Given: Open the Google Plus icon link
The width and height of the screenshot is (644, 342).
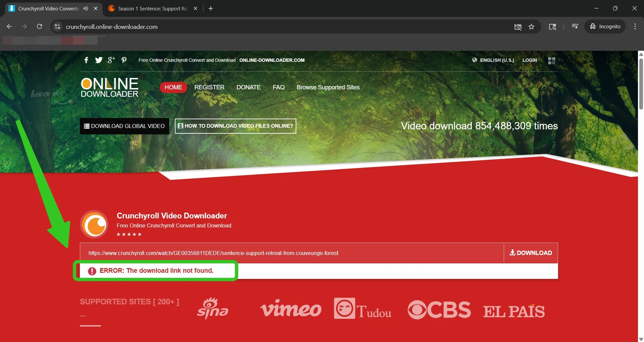Looking at the screenshot, I should (111, 60).
